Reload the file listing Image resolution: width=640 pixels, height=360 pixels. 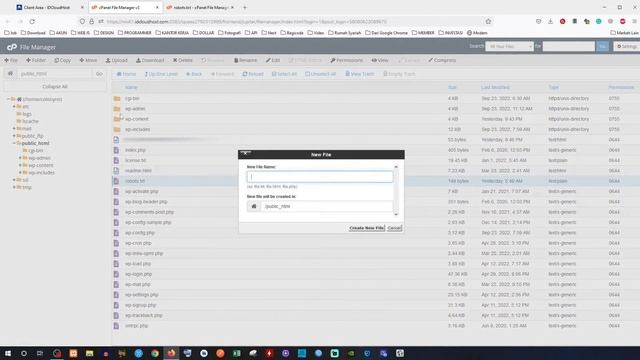[253, 74]
